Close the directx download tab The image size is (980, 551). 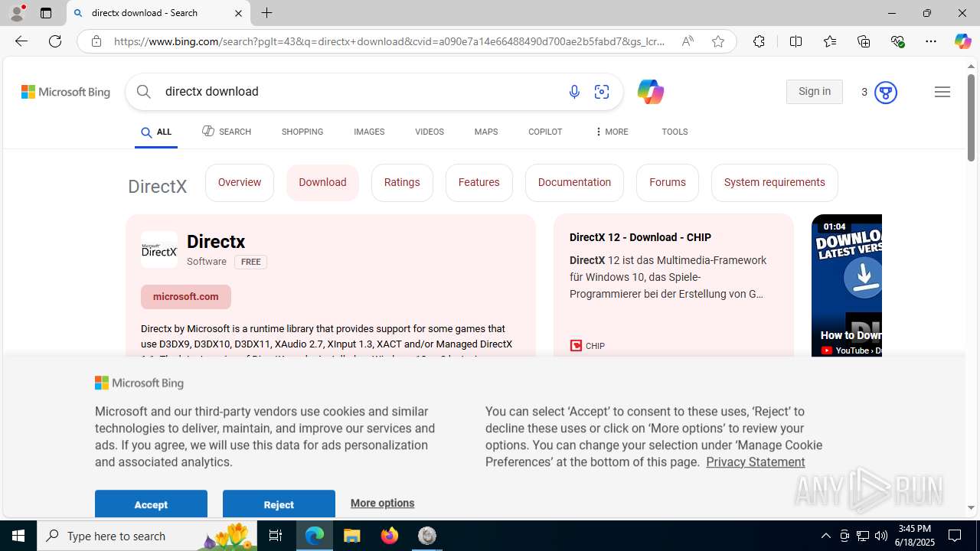tap(238, 13)
